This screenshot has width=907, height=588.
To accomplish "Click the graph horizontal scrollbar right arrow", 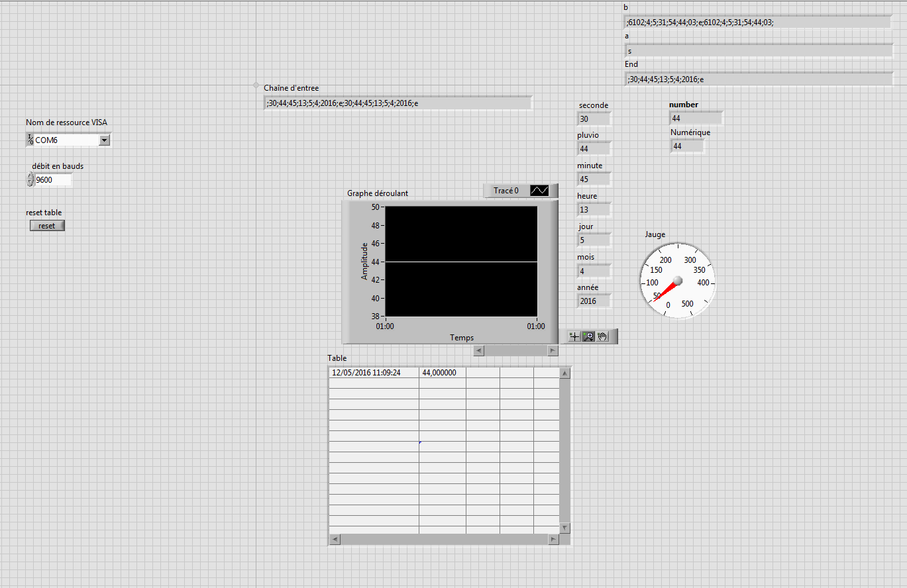I will click(553, 350).
